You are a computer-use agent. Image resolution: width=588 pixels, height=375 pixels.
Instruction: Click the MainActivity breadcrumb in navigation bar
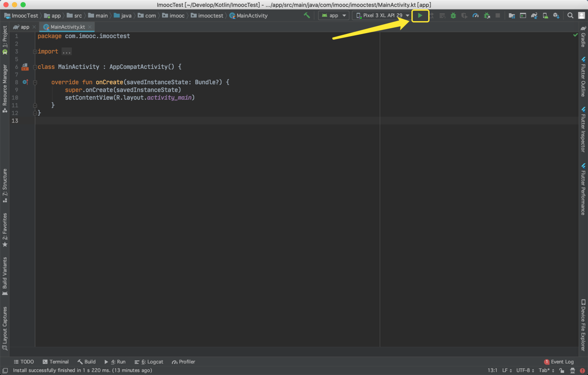(248, 15)
